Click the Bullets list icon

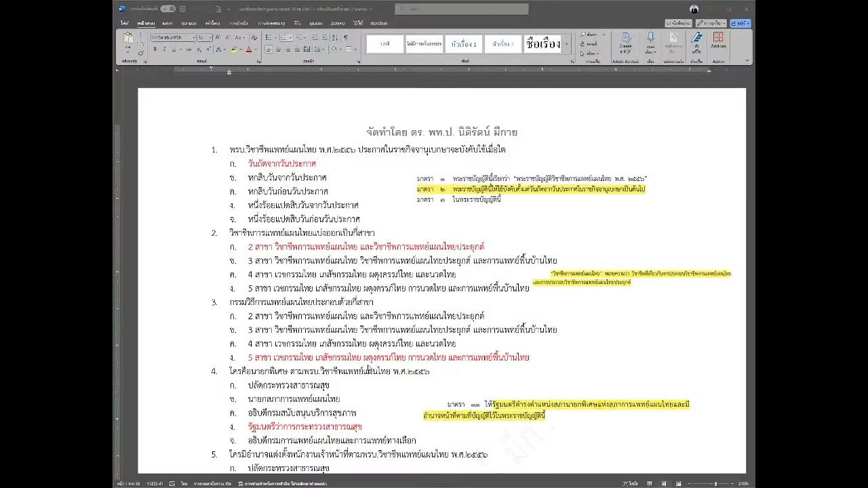click(269, 37)
